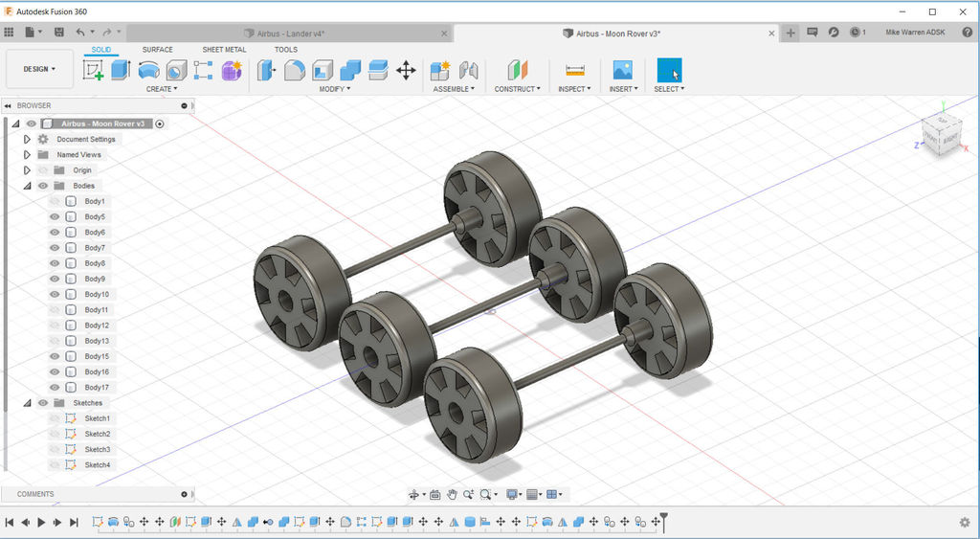Click the Joint icon in Assemble

pyautogui.click(x=468, y=70)
